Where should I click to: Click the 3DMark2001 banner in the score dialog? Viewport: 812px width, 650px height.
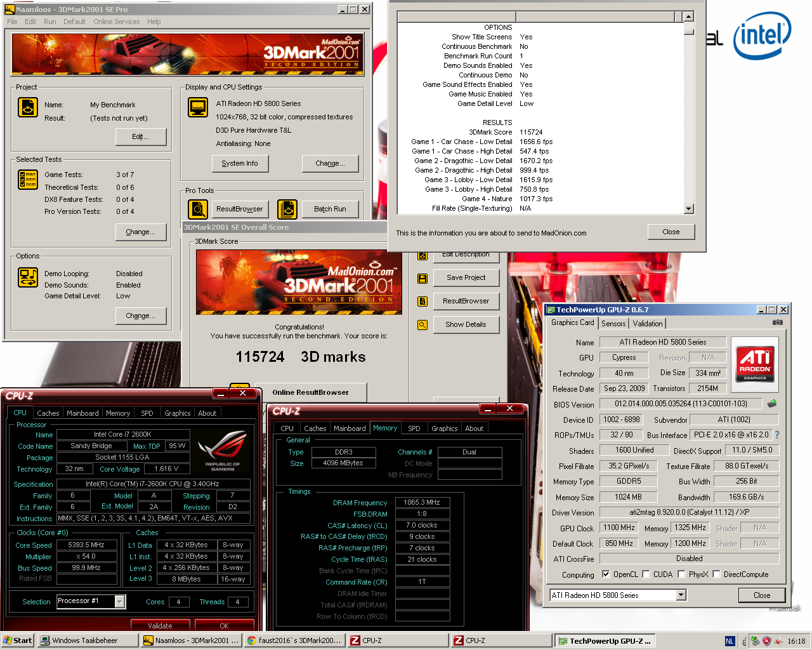pos(299,282)
